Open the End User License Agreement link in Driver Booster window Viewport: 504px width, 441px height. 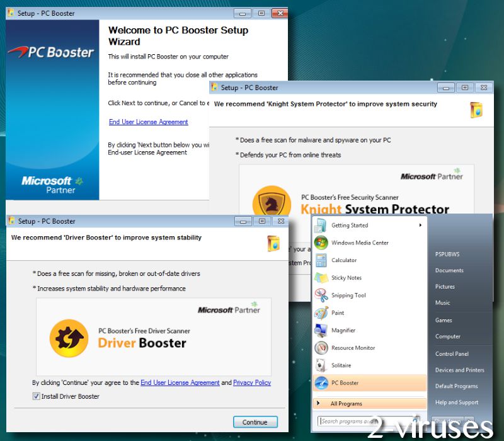pos(180,382)
